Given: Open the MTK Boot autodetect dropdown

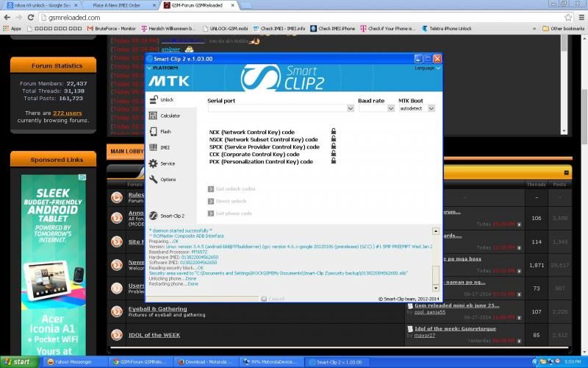Looking at the screenshot, I should [x=431, y=108].
